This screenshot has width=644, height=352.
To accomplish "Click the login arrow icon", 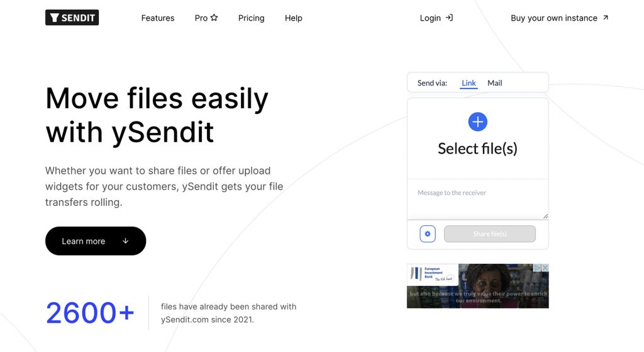I will 449,18.
